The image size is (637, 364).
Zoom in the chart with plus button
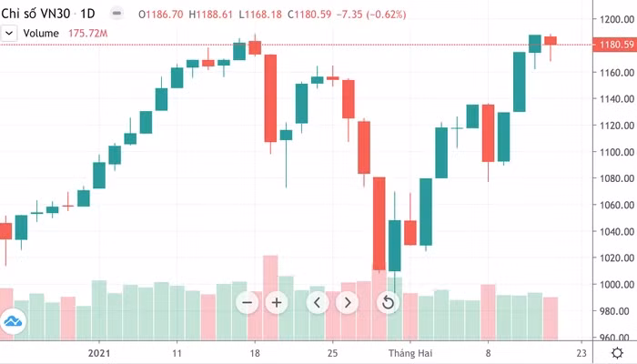point(278,303)
